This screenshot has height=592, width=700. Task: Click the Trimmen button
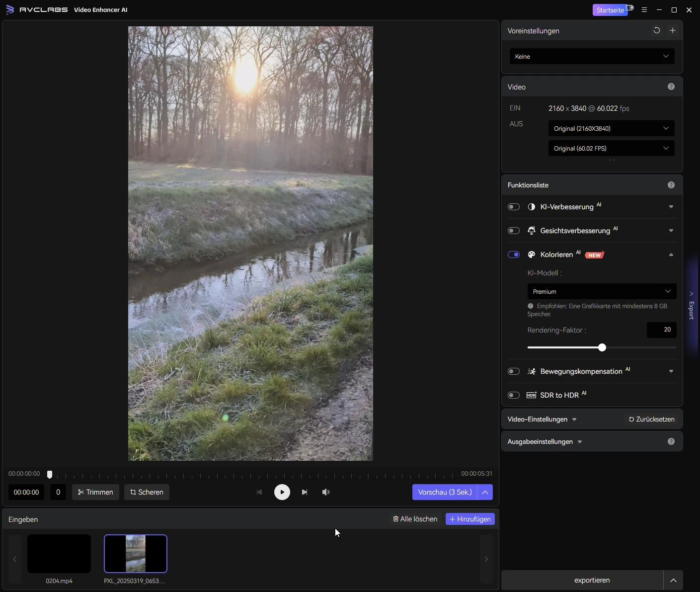[95, 492]
